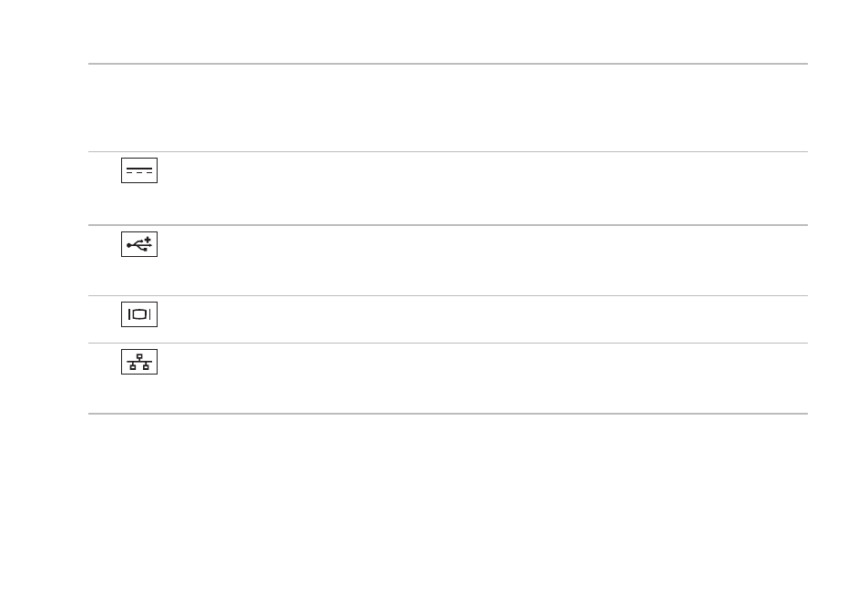The width and height of the screenshot is (868, 616).
Task: Select the empty row beside network icon
Action: 483,378
